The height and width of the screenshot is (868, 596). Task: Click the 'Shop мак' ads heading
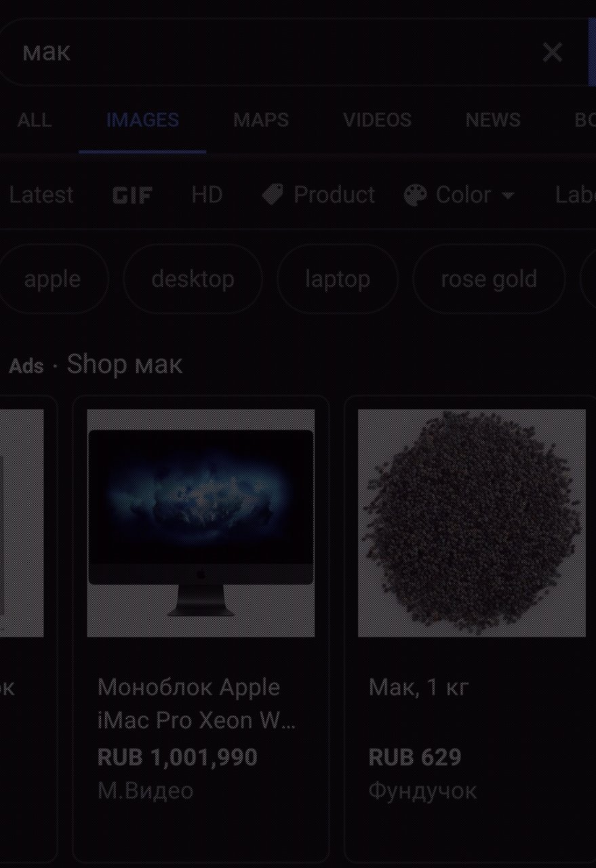(124, 364)
